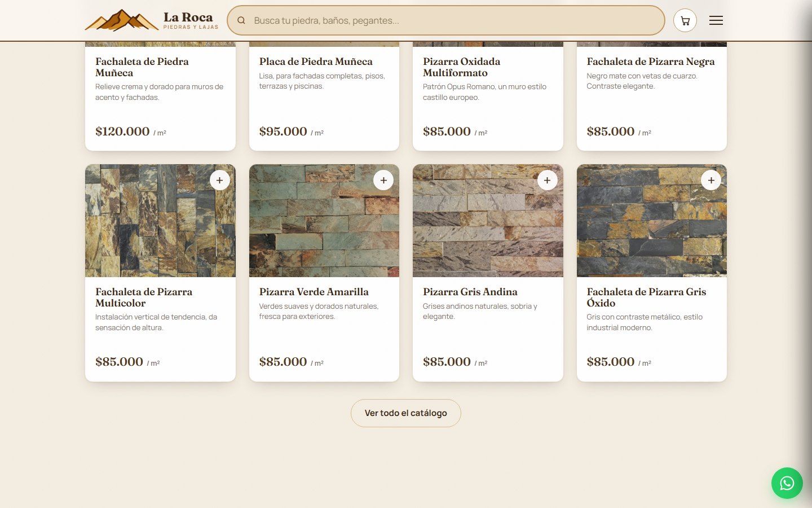Click 'Negro mate con vetas de cuarzo' description

642,81
